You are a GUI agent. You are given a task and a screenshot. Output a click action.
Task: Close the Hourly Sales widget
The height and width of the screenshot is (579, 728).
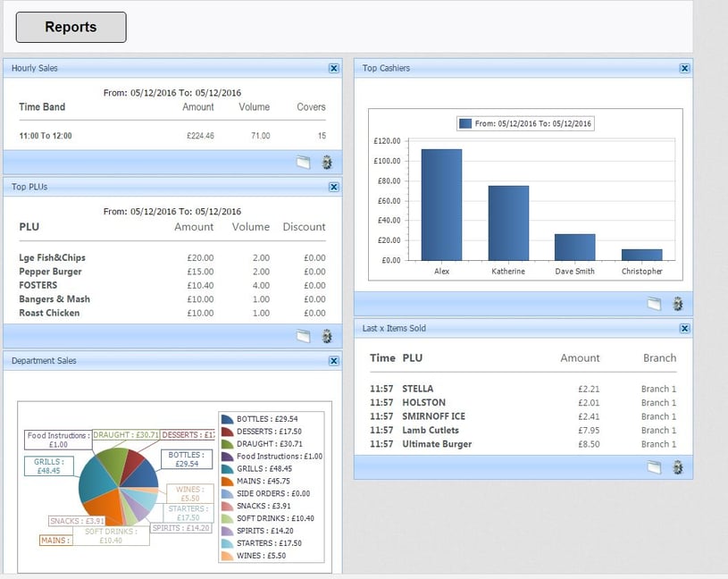tap(334, 68)
